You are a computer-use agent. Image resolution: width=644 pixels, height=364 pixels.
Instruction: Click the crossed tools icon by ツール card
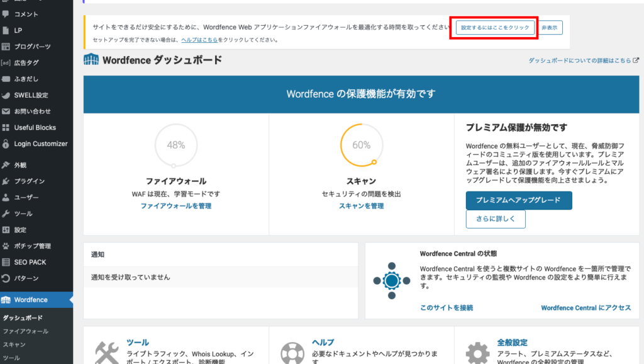tap(107, 353)
